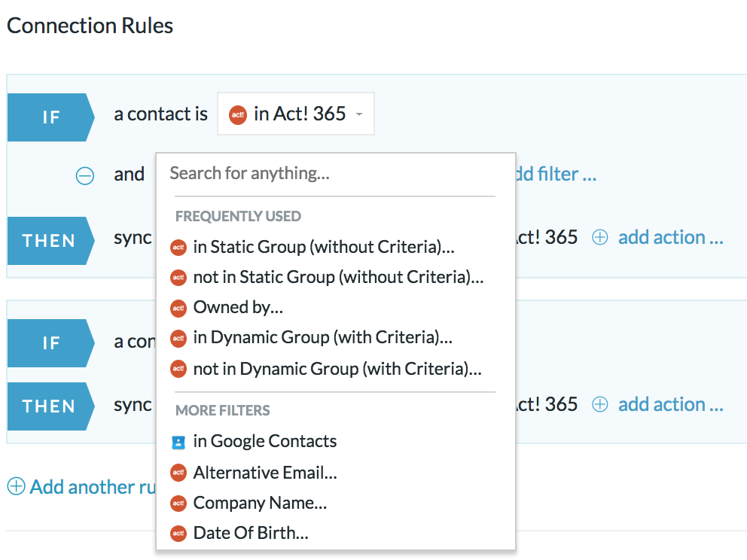Select 'in Static Group (without Criteria)...'

(324, 247)
